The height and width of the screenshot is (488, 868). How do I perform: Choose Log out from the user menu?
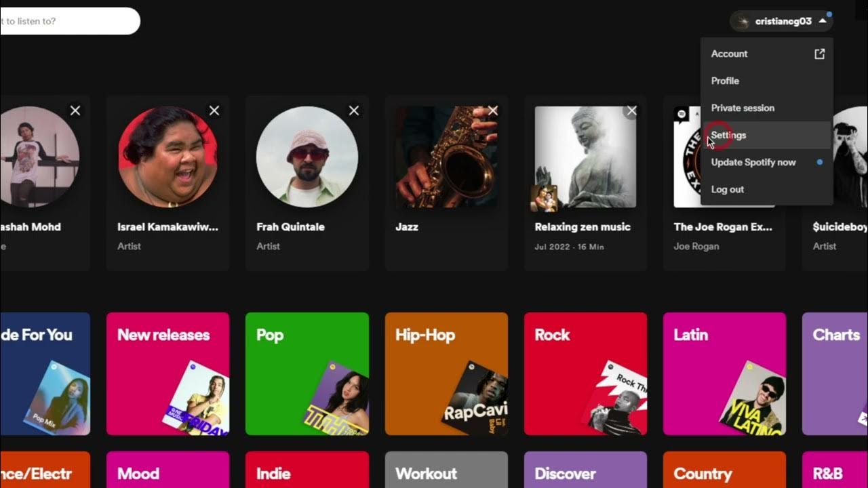[766, 189]
